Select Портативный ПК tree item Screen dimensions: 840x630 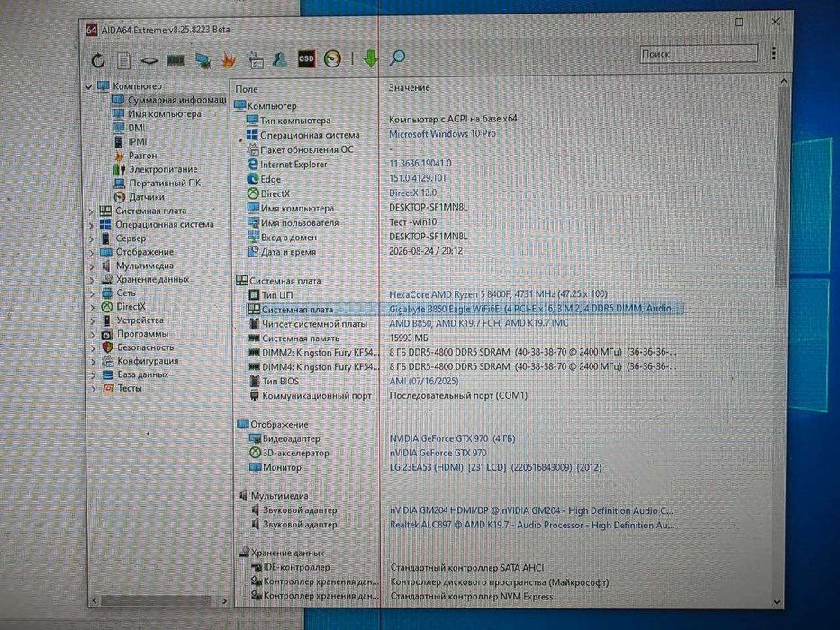coord(165,184)
